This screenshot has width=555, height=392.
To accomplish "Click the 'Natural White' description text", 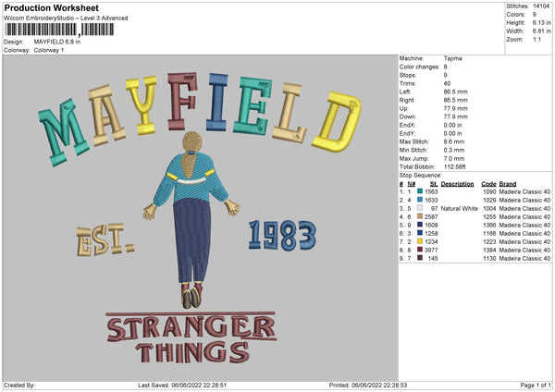I will click(459, 208).
